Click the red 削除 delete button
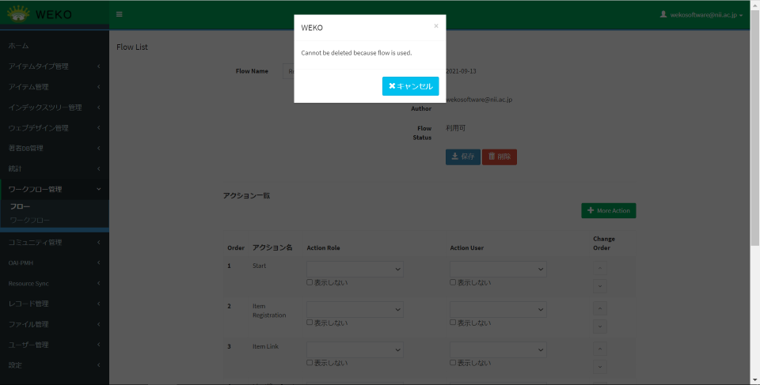This screenshot has width=760, height=385. point(499,157)
